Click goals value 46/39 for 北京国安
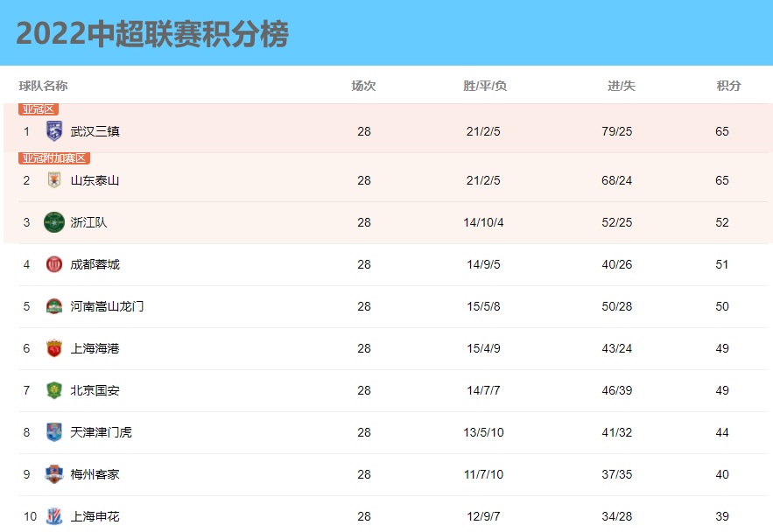Image resolution: width=773 pixels, height=532 pixels. pyautogui.click(x=616, y=390)
